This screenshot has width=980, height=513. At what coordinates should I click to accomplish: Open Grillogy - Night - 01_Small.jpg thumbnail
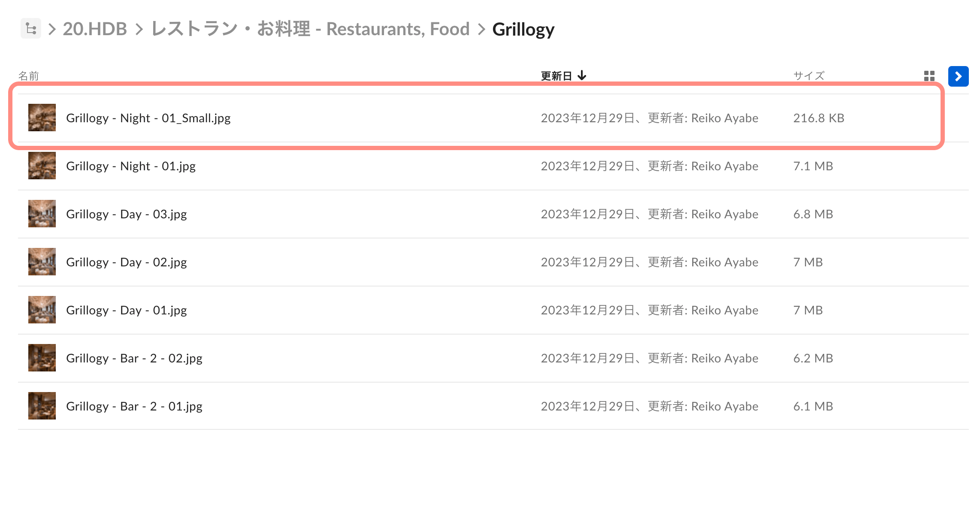click(x=42, y=118)
